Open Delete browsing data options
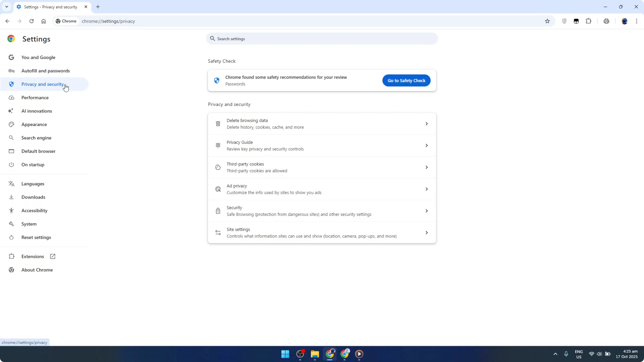644x362 pixels. (322, 123)
